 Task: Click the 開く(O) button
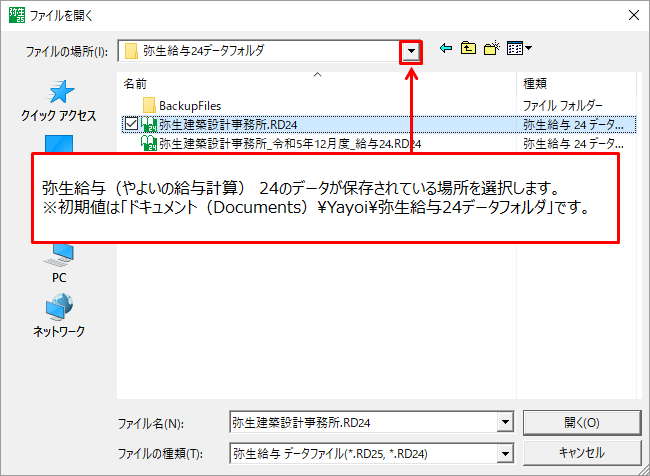tap(582, 423)
